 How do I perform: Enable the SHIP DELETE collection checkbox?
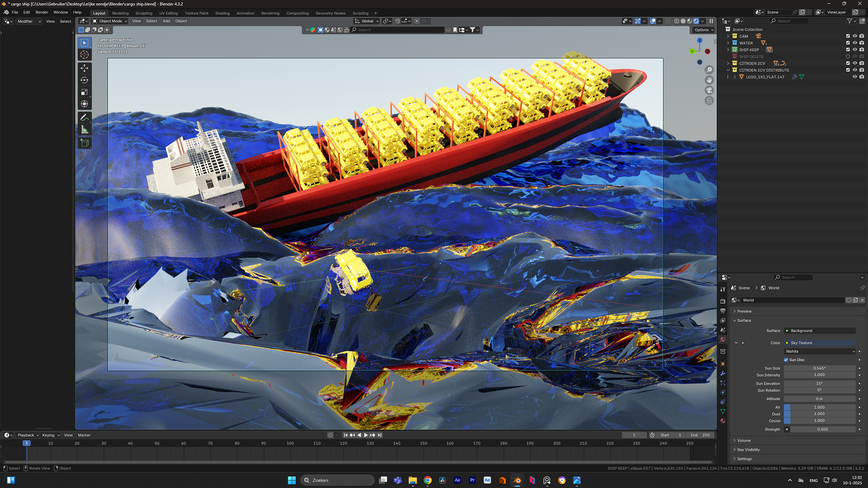point(848,56)
